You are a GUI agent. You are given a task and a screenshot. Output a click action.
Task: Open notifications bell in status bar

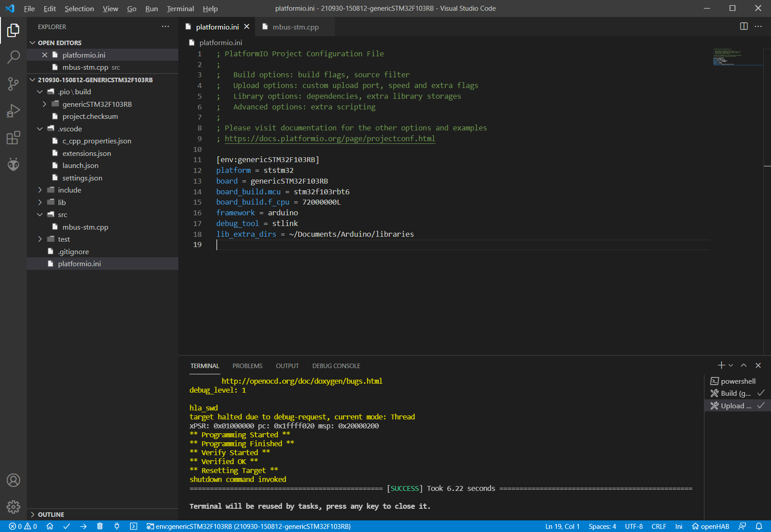click(759, 526)
